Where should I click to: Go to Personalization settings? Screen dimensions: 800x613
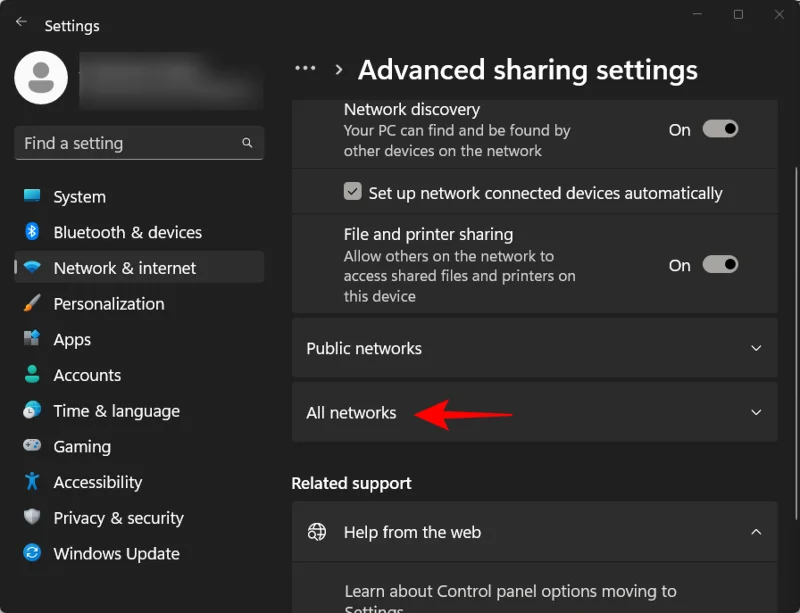click(x=139, y=304)
